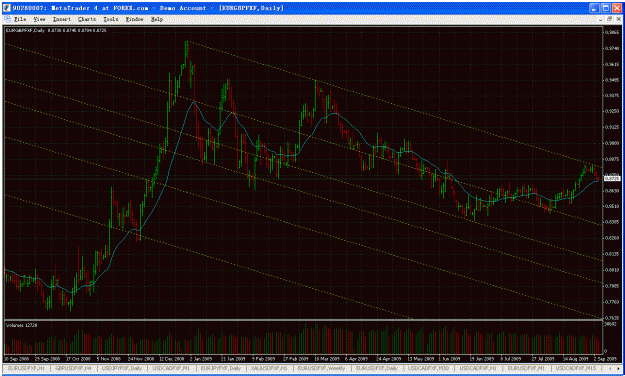Switch to the USDCADFXF,M30 chart tab
This screenshot has width=625, height=376.
click(x=428, y=368)
